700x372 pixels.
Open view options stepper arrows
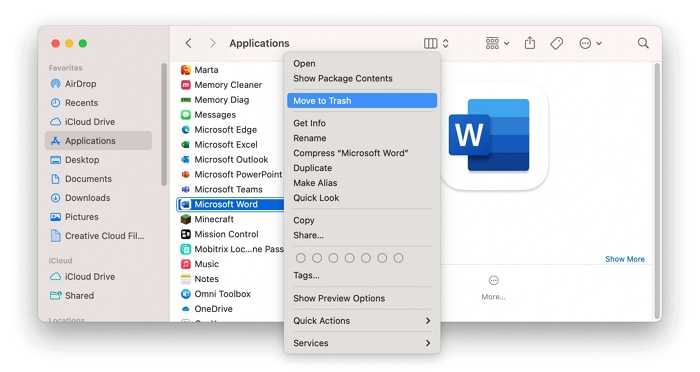click(446, 43)
